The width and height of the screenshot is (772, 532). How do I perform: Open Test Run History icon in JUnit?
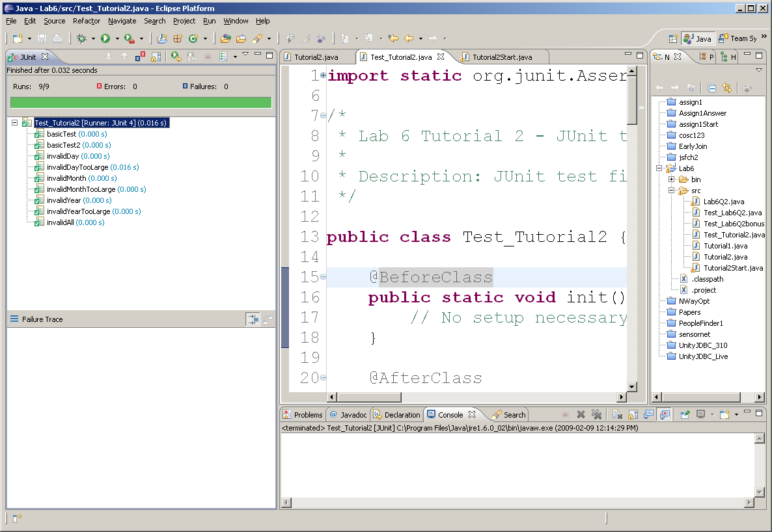click(223, 57)
